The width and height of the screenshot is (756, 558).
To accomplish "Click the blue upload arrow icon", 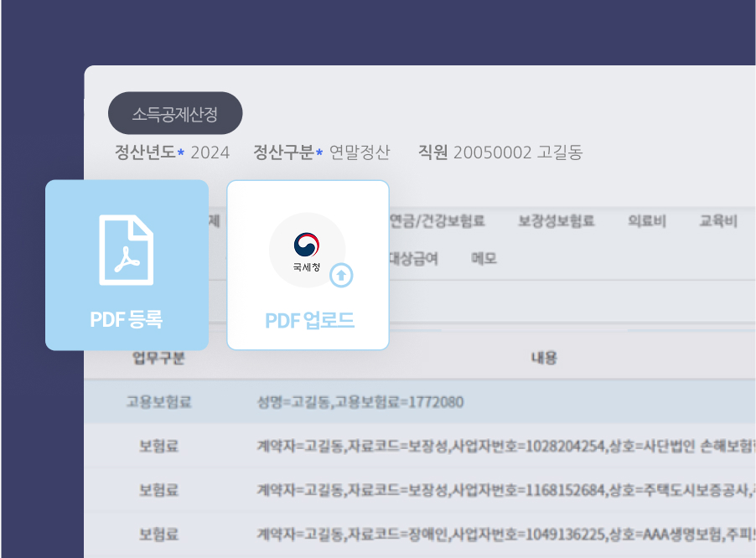I will click(x=343, y=273).
